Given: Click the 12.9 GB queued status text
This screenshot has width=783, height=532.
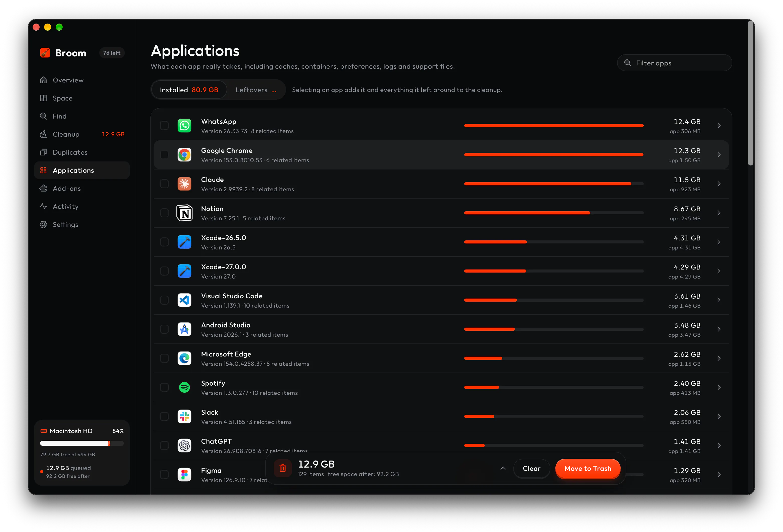Looking at the screenshot, I should click(x=68, y=468).
